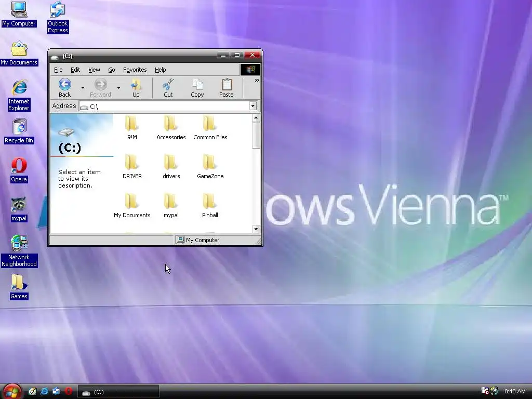Viewport: 532px width, 399px height.
Task: Select the My Documents folder in the C: window
Action: coord(132,206)
